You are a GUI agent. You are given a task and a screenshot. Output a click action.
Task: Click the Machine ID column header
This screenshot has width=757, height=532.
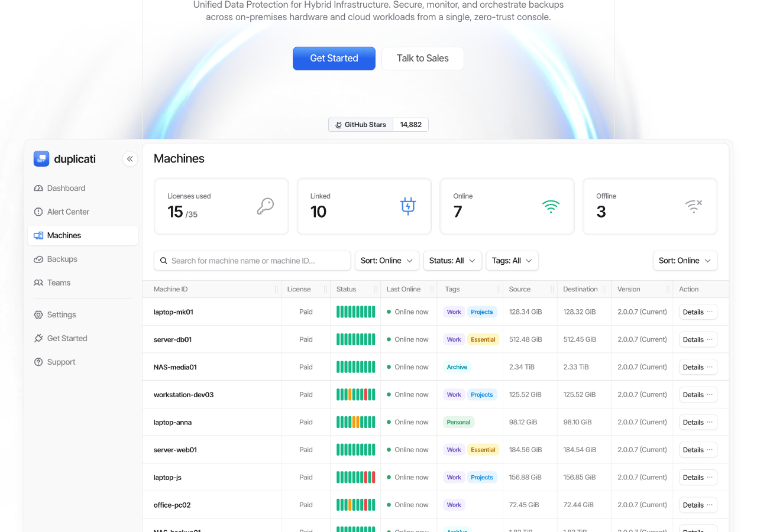(x=171, y=289)
